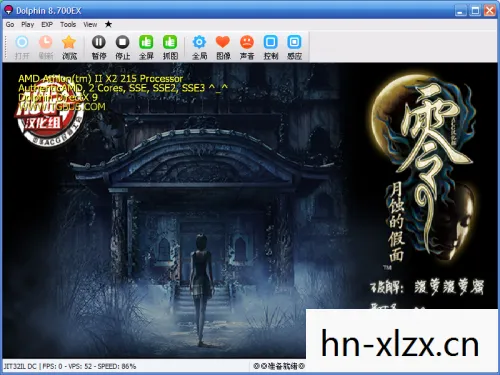This screenshot has width=500, height=375.
Task: Pause emulation with the 暂停 button
Action: tap(99, 47)
